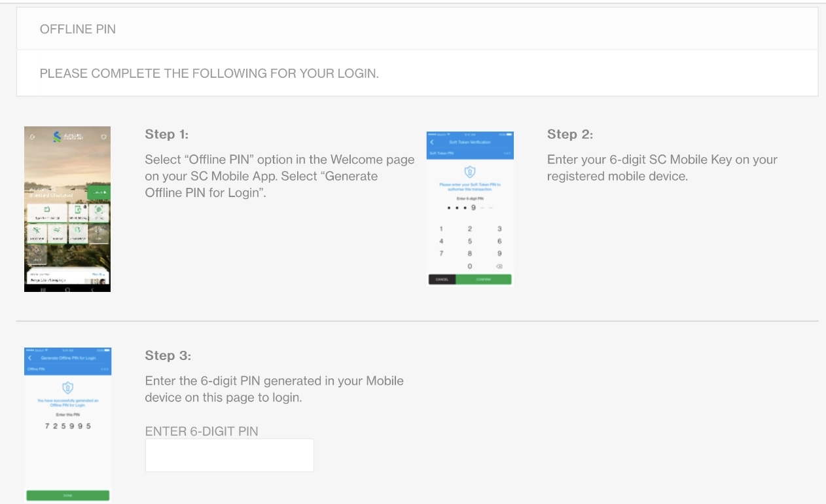Tap the shield badge on Generate Offline PIN screen

67,387
